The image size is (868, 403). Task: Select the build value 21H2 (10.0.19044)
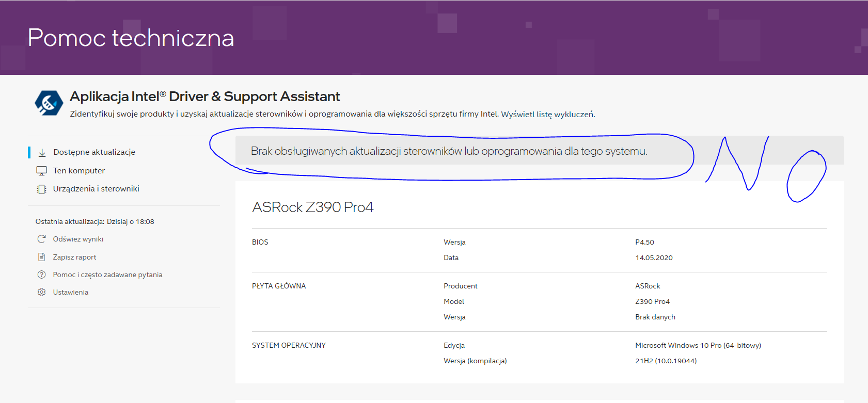point(666,361)
